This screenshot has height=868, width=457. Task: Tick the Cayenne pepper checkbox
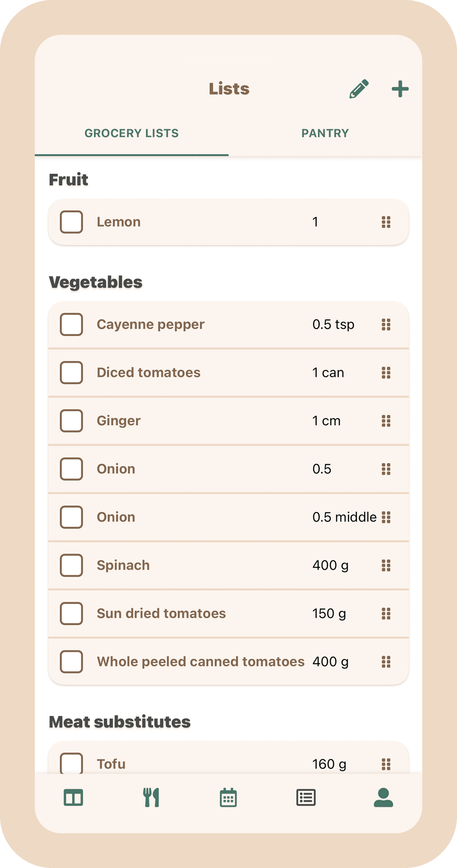[71, 324]
